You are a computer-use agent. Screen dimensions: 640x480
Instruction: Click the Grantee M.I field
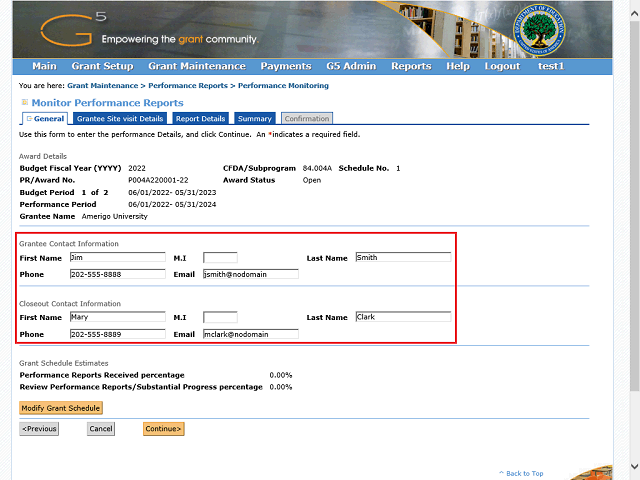(x=220, y=258)
